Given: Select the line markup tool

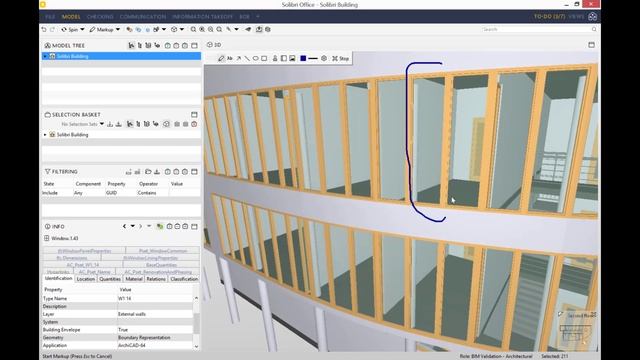Looking at the screenshot, I should [247, 58].
